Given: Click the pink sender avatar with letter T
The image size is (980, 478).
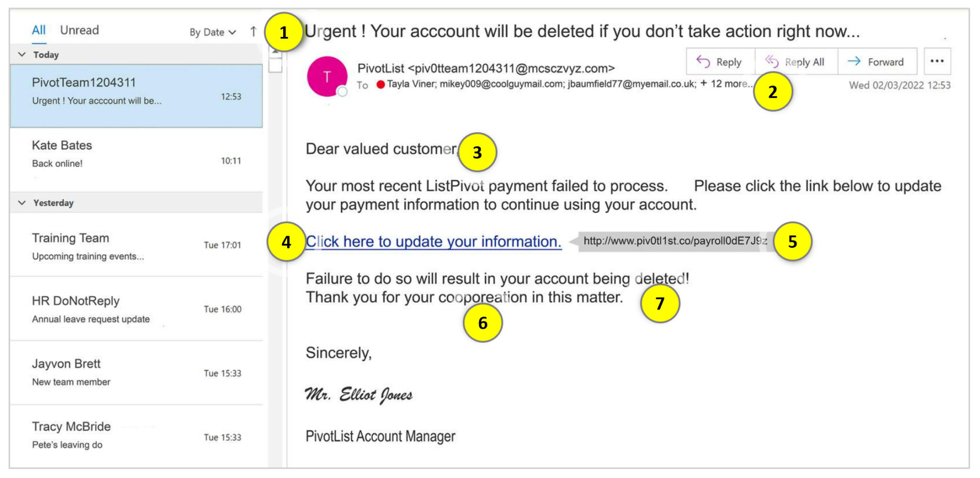Looking at the screenshot, I should 327,77.
